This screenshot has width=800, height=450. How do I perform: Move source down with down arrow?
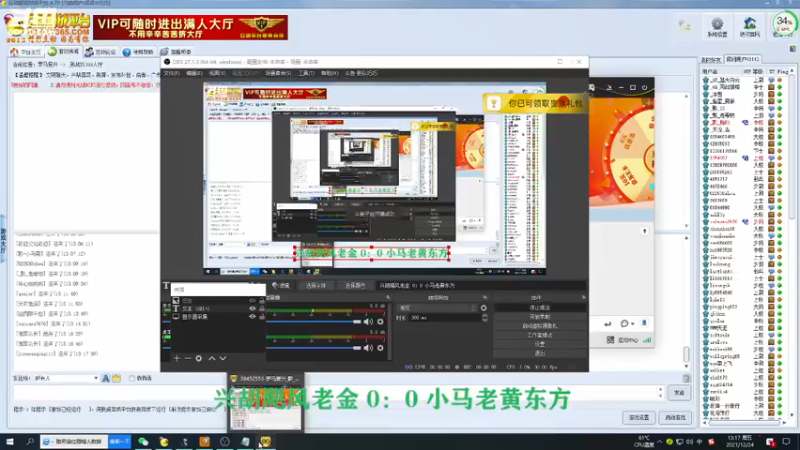[222, 359]
